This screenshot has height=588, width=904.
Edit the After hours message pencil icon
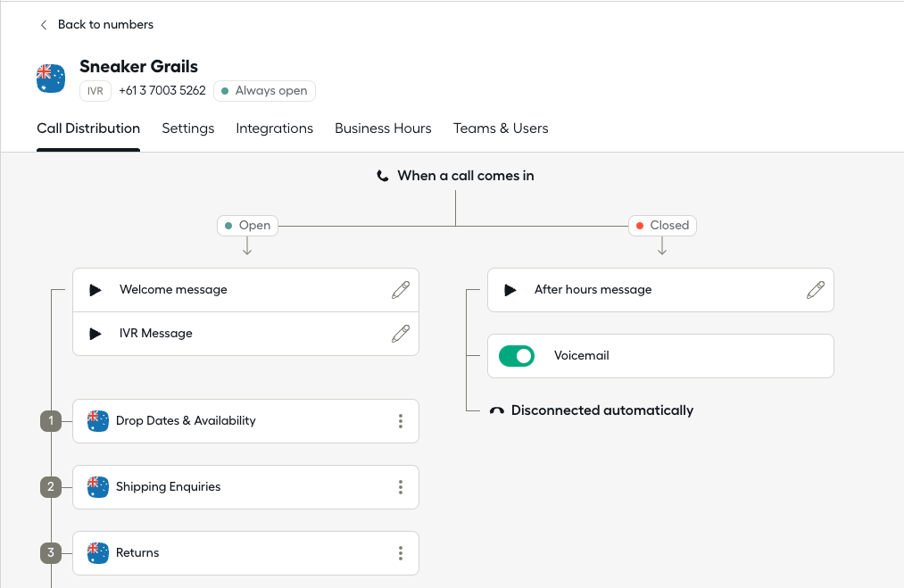(x=816, y=290)
